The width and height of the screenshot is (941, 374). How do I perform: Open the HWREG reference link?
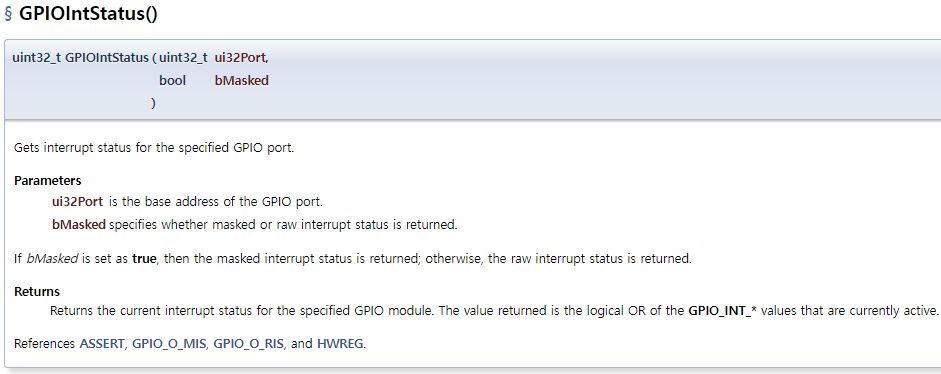tap(340, 345)
